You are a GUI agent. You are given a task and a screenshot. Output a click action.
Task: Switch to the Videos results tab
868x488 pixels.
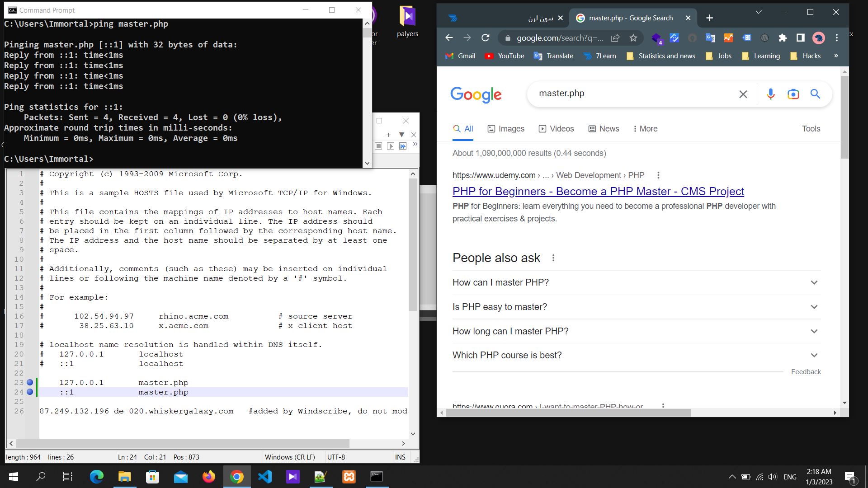pos(556,129)
